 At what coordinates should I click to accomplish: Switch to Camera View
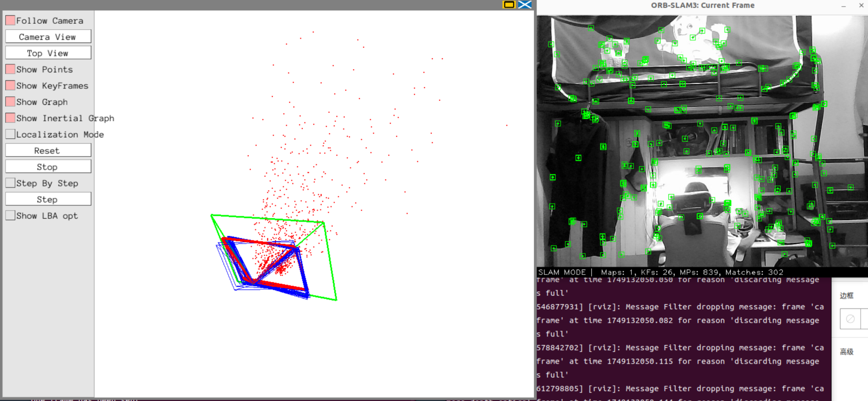click(x=48, y=37)
